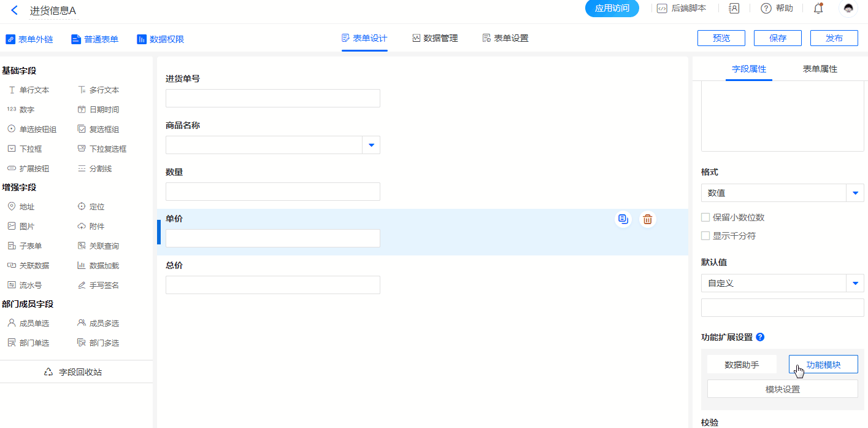Switch to the 数据管理 tab
868x428 pixels.
click(x=434, y=38)
